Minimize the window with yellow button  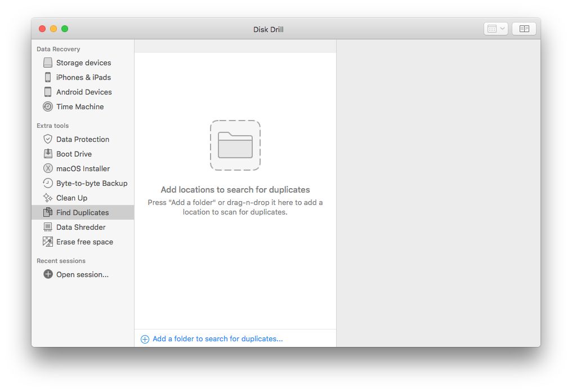tap(53, 29)
